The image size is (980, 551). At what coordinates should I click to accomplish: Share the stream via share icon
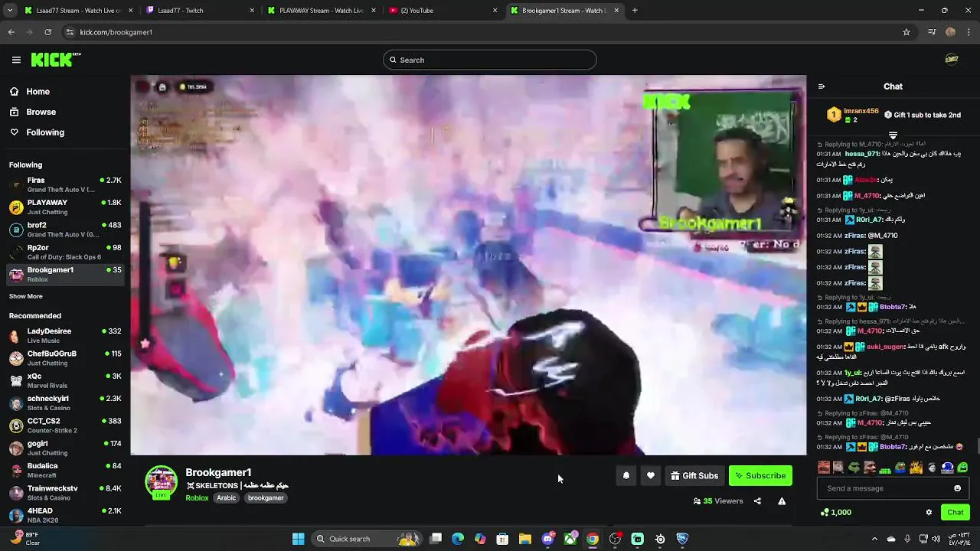(x=757, y=501)
